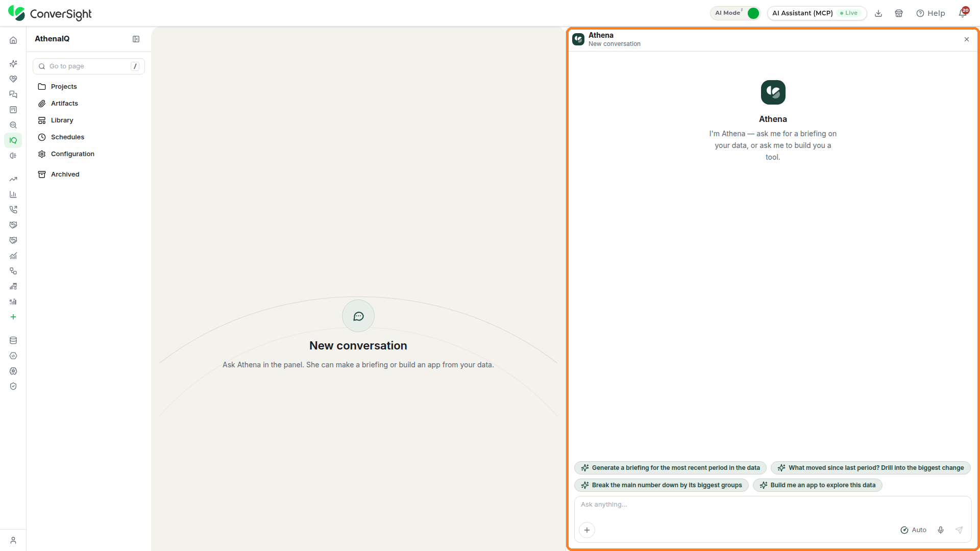980x551 pixels.
Task: Open the chat bubbles icon in left rail
Action: 13,94
